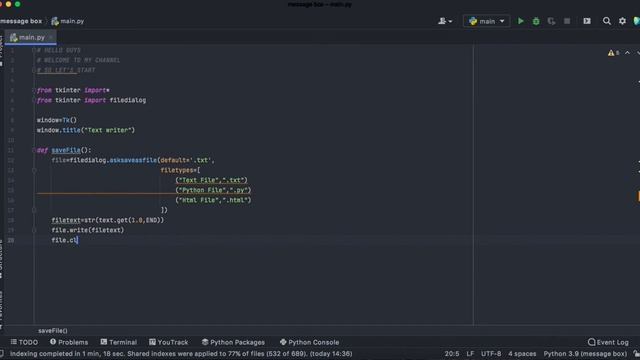Click the indexing completed status message
Viewport: 640px width, 360px height.
[x=181, y=353]
